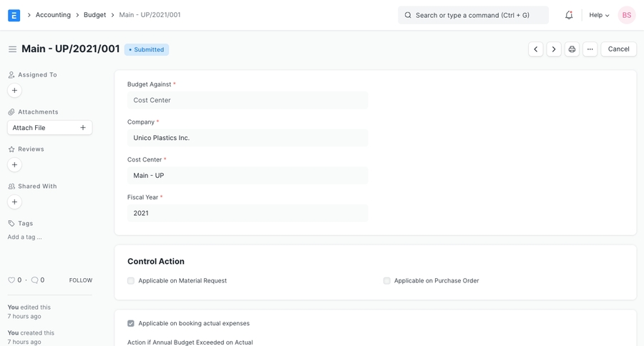
Task: Navigate to Budget breadcrumb
Action: click(94, 15)
